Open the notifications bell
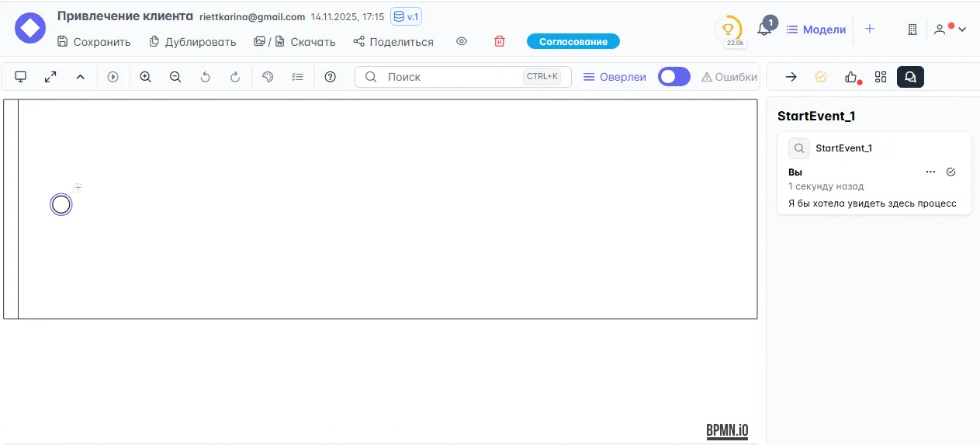Image resolution: width=980 pixels, height=445 pixels. 764,30
